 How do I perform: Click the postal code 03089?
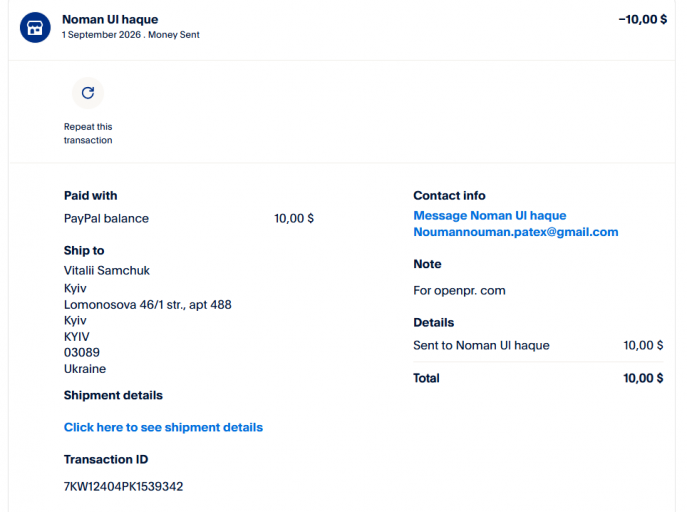tap(82, 352)
